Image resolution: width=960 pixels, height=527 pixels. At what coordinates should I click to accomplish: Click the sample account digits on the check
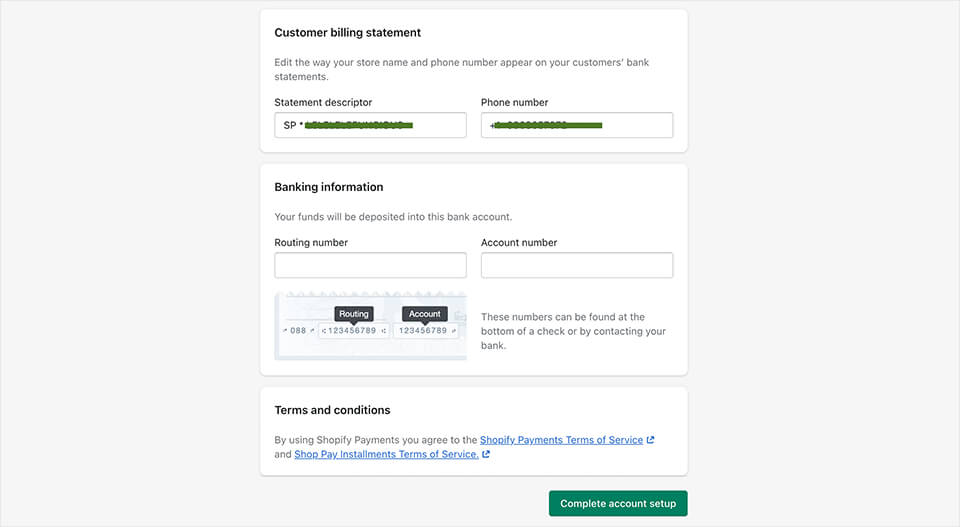point(424,330)
